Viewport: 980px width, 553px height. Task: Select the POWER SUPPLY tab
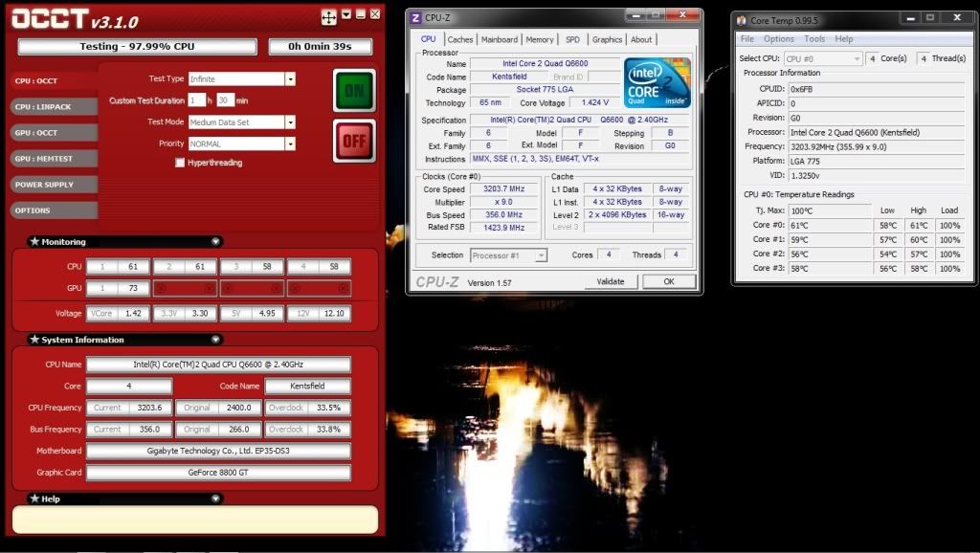tap(54, 185)
